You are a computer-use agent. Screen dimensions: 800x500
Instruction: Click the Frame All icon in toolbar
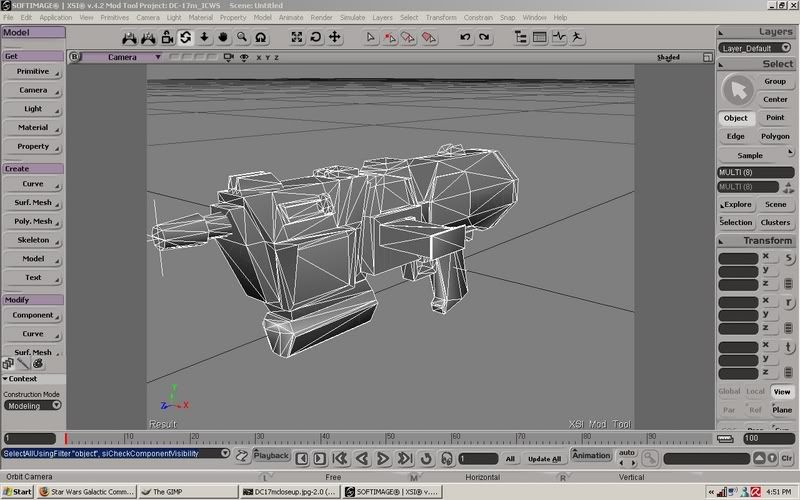296,37
